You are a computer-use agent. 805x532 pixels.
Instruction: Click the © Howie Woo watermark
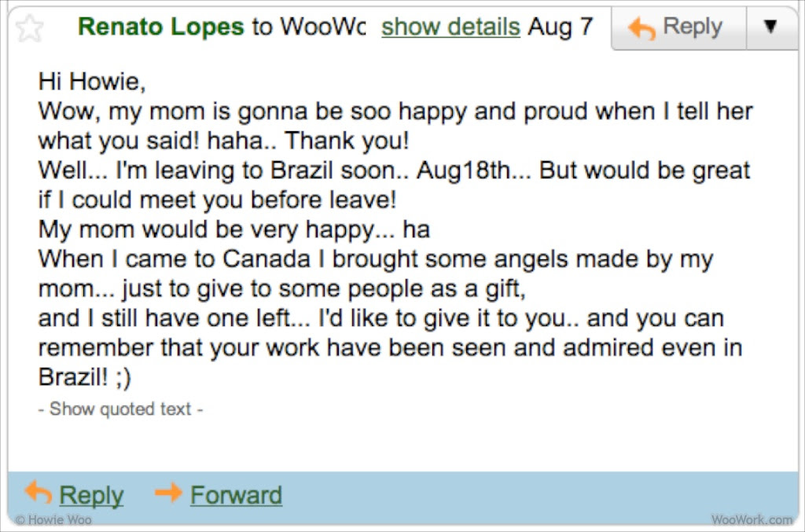point(53,519)
